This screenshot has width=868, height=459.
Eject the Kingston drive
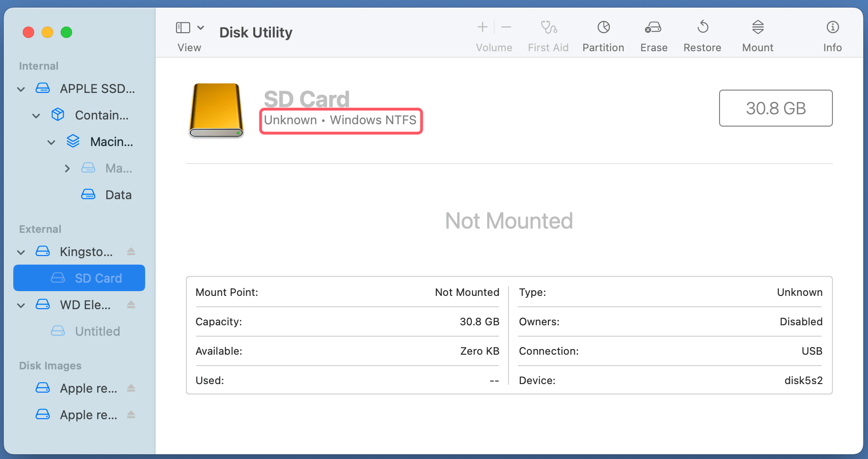[x=131, y=252]
